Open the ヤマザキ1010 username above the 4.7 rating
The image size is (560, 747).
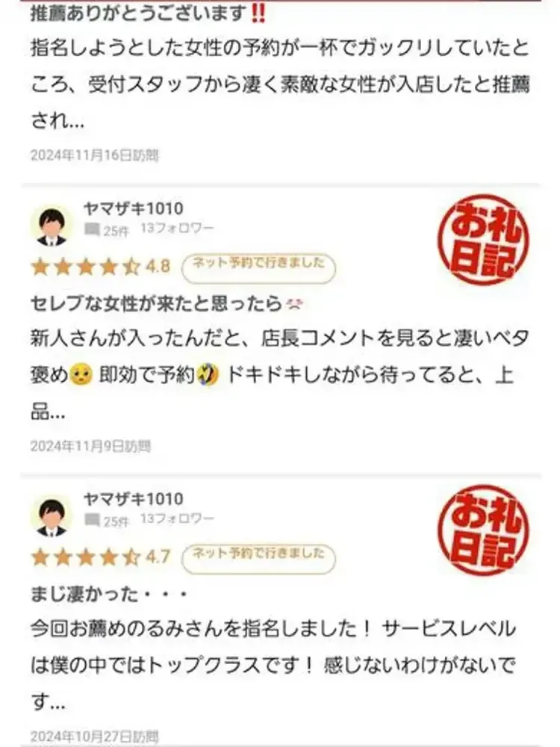134,499
